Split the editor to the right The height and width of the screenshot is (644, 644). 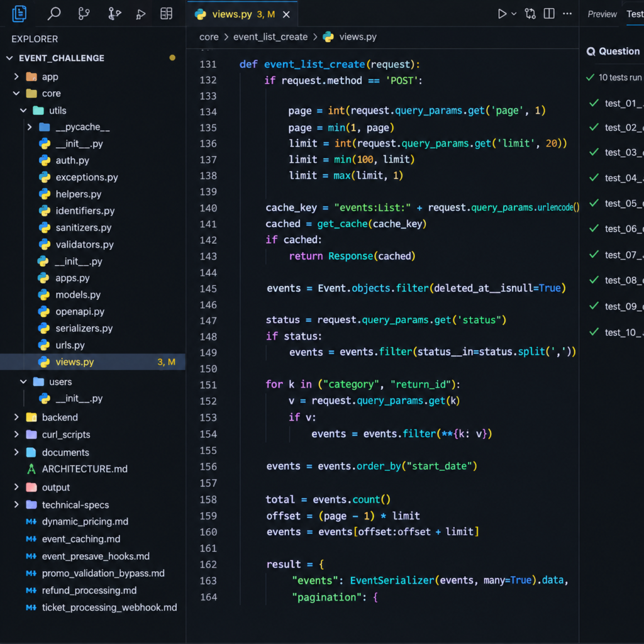(x=549, y=14)
